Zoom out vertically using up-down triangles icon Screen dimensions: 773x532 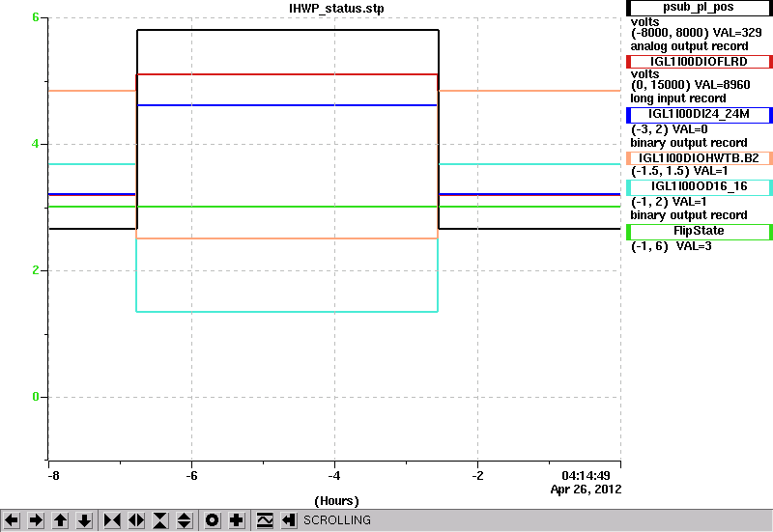click(184, 520)
